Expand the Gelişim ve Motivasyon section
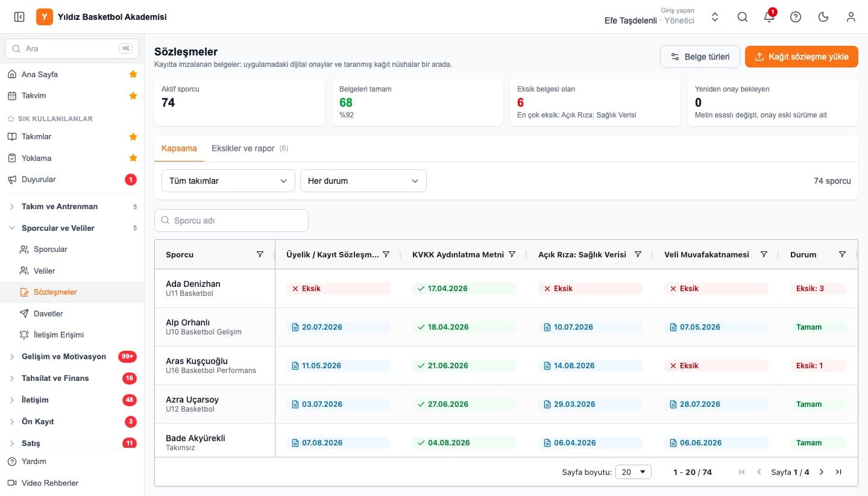 click(72, 356)
